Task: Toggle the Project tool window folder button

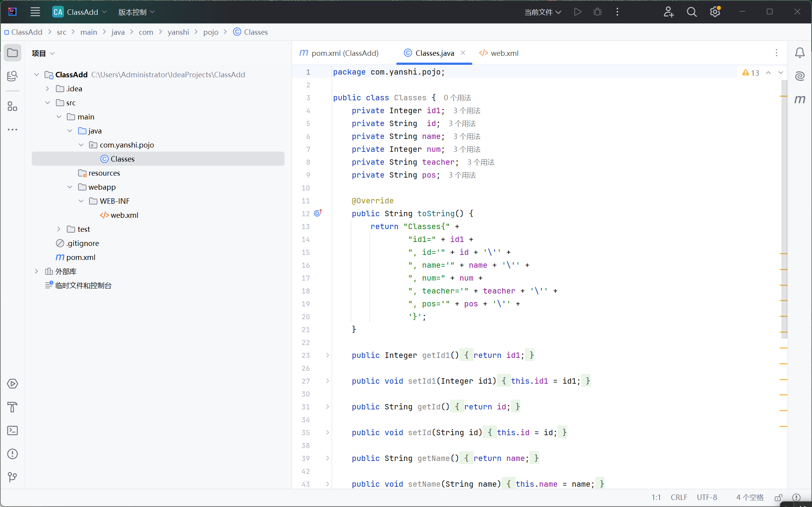Action: pos(12,53)
